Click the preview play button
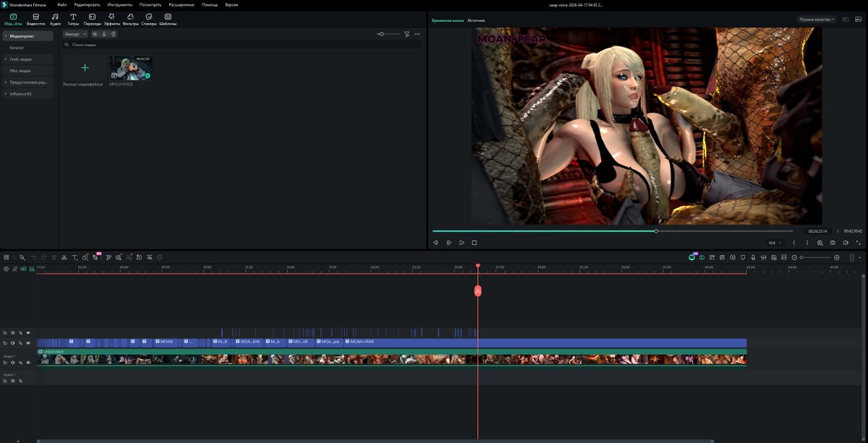868x443 pixels. pyautogui.click(x=461, y=243)
